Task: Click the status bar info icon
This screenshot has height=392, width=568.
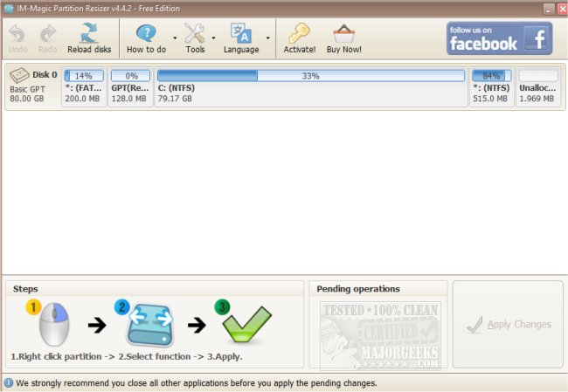Action: coord(8,382)
